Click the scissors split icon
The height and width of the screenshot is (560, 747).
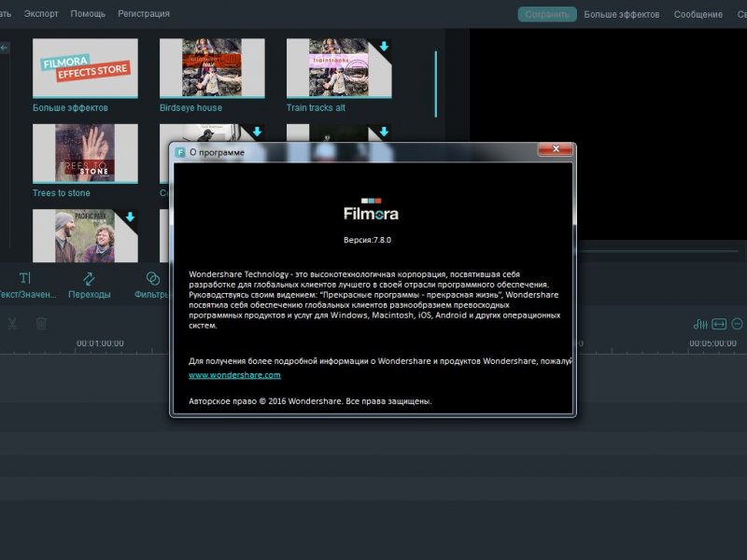click(12, 324)
